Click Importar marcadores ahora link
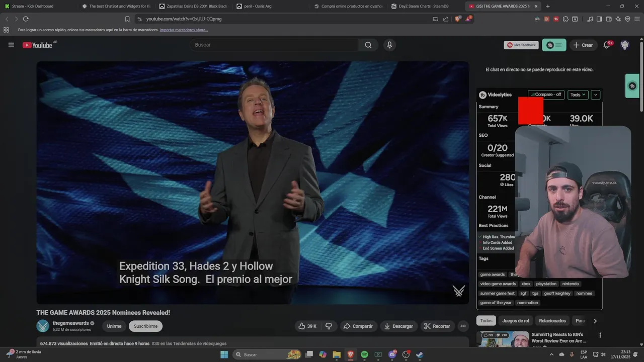 pyautogui.click(x=184, y=30)
